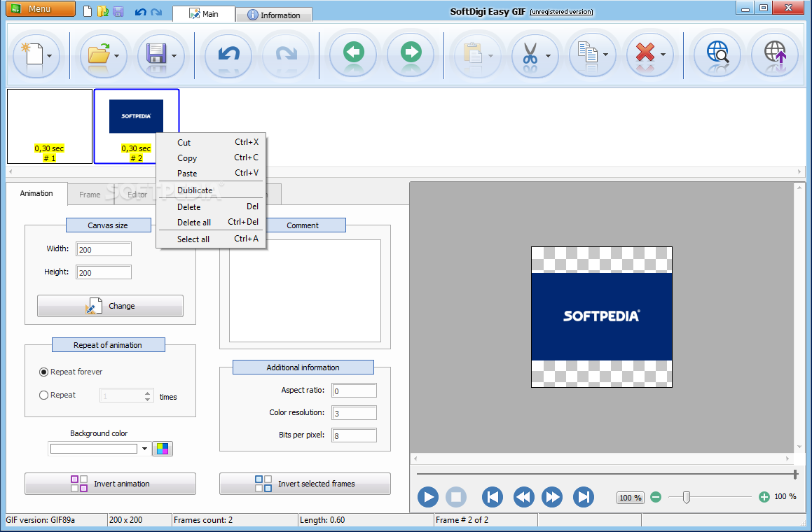Expand the paste options dropdown arrow
The width and height of the screenshot is (812, 532).
point(490,56)
